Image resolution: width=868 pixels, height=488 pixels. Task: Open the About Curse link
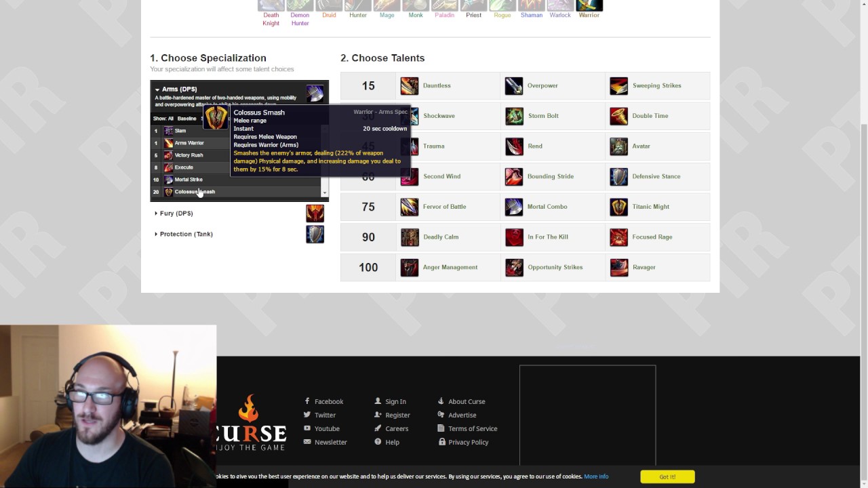(x=467, y=402)
